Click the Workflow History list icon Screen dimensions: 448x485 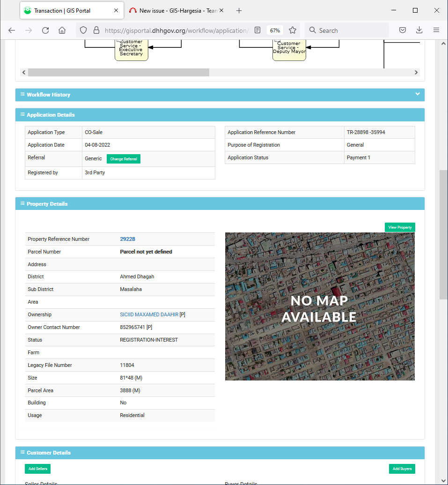click(x=22, y=94)
